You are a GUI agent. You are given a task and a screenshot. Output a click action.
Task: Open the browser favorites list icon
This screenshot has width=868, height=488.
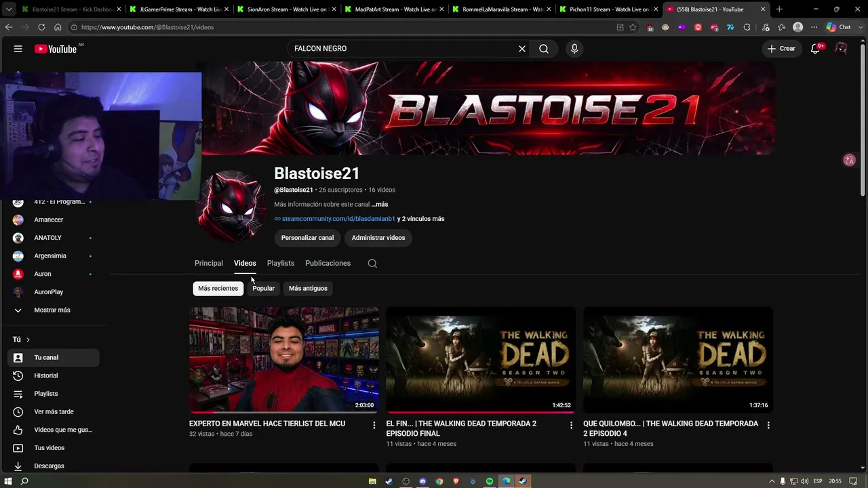point(782,27)
